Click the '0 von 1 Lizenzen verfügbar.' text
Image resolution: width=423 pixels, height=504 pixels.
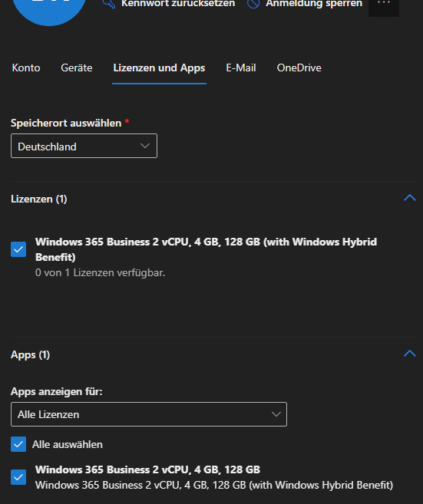(100, 272)
